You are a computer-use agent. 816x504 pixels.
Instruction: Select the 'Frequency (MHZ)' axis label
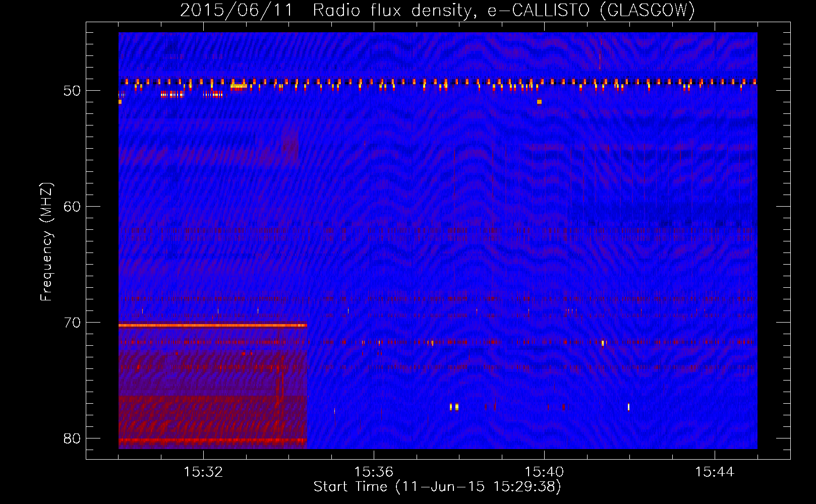click(x=46, y=242)
